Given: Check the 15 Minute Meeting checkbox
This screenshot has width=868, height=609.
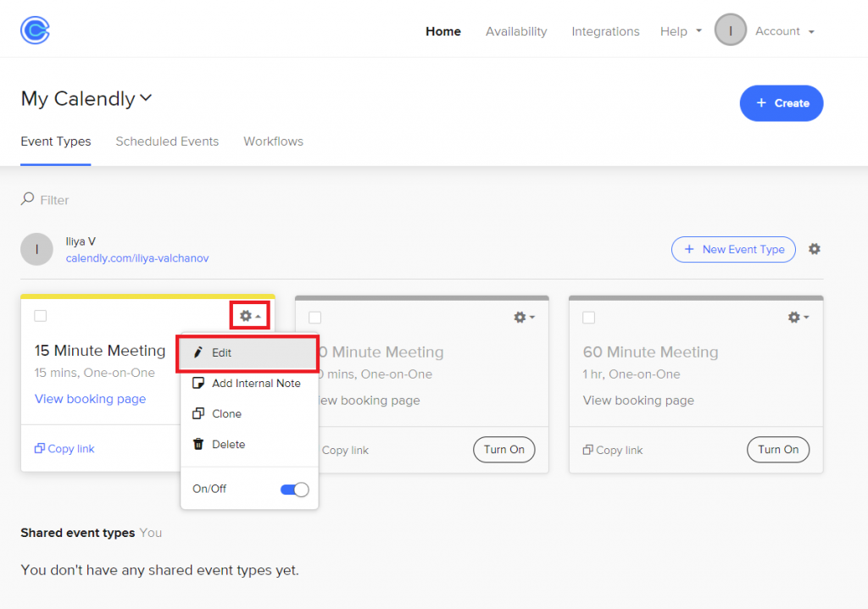Looking at the screenshot, I should coord(41,316).
